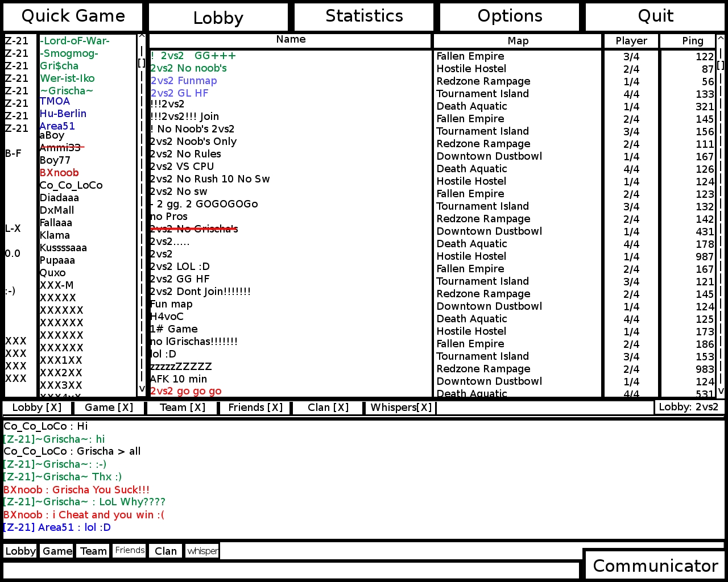Viewport: 728px width, 582px height.
Task: Toggle the small whisper channel button
Action: 202,551
